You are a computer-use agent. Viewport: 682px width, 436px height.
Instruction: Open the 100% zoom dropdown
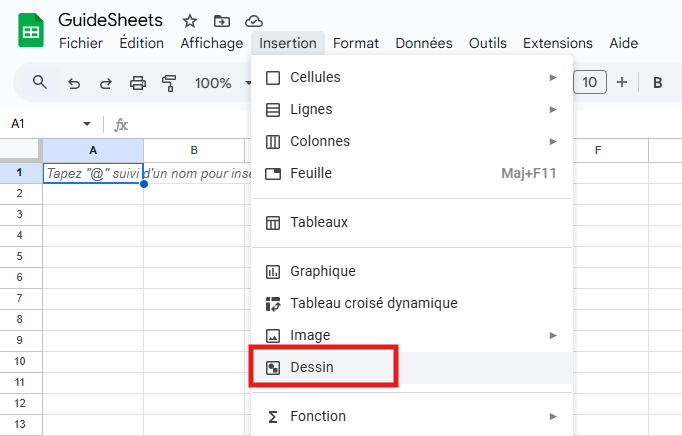(223, 83)
